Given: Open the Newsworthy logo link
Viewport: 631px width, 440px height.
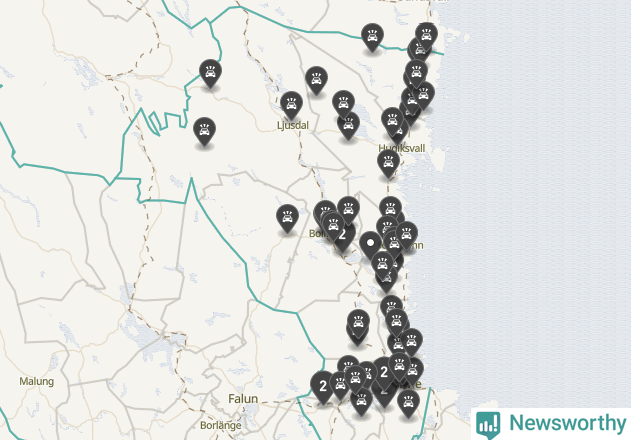Looking at the screenshot, I should point(550,423).
